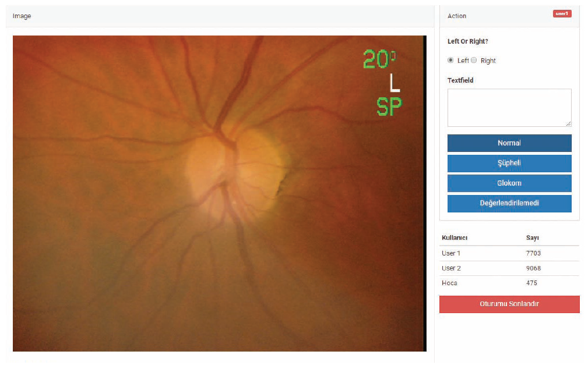
Task: Click the textarea resize handle corner
Action: pos(569,123)
